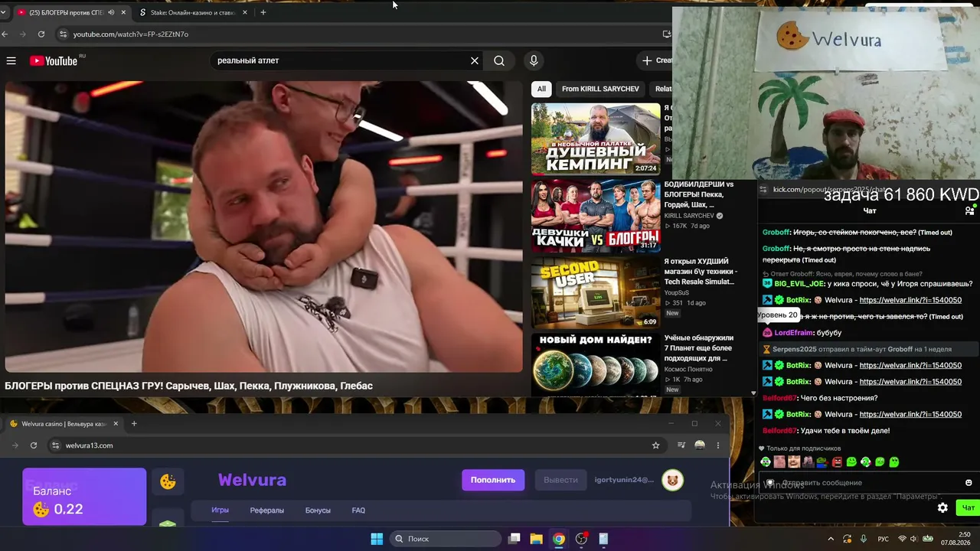Close the YouTube video tab
The height and width of the screenshot is (551, 980).
123,12
